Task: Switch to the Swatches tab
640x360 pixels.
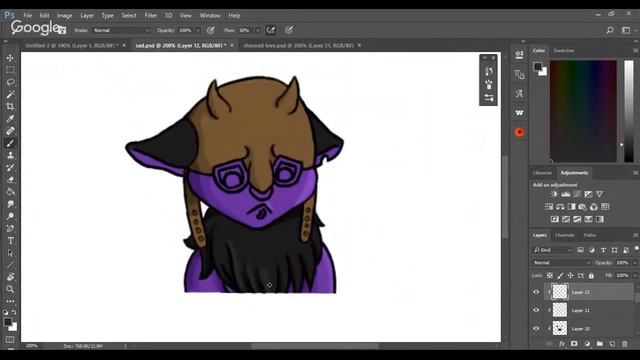Action: (564, 51)
